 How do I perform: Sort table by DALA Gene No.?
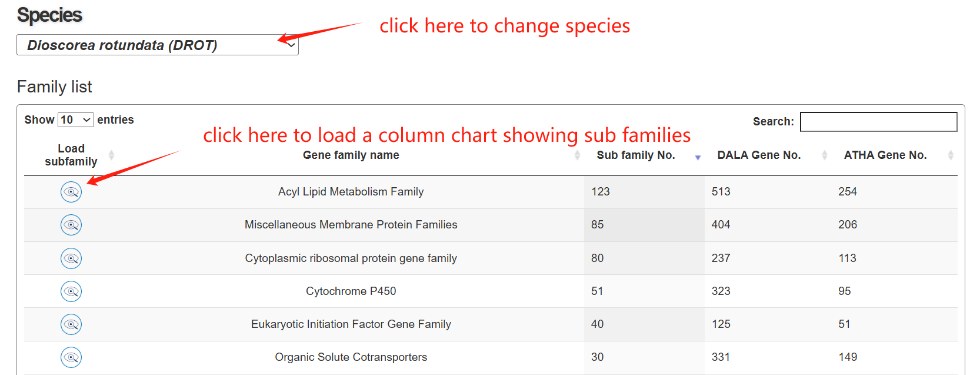(x=759, y=155)
